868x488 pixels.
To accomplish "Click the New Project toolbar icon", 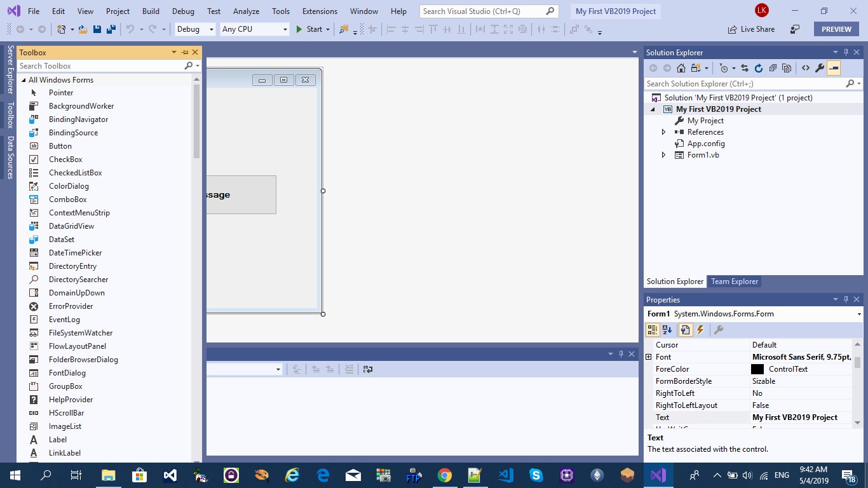I will pyautogui.click(x=61, y=29).
